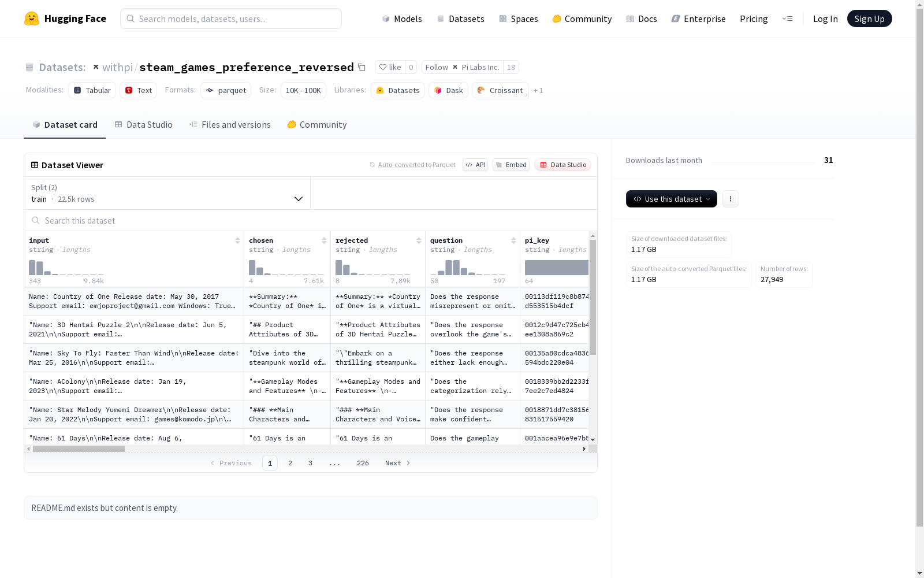Click the Embed button
The image size is (924, 578).
(x=511, y=165)
